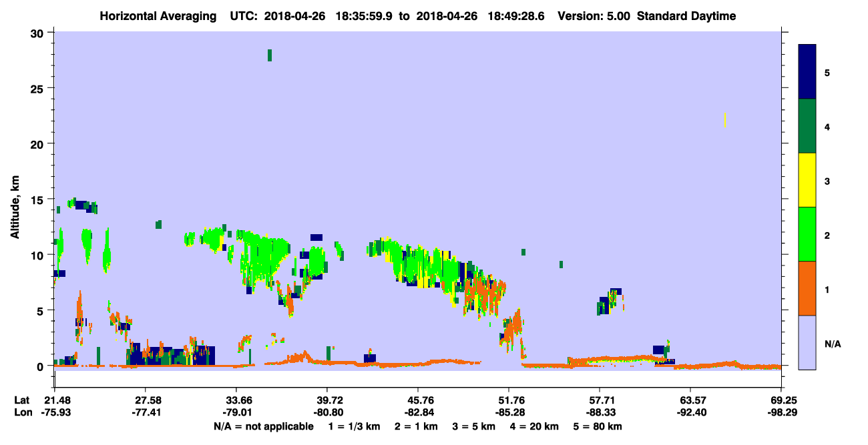Click the legend note "4 = 20 km"
Viewport: 868px width, 445px height.
tap(535, 426)
